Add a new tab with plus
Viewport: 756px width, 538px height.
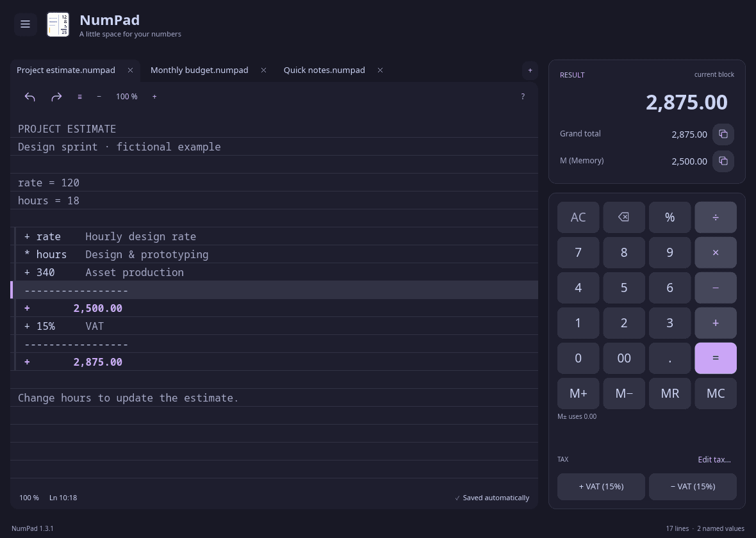click(x=530, y=70)
